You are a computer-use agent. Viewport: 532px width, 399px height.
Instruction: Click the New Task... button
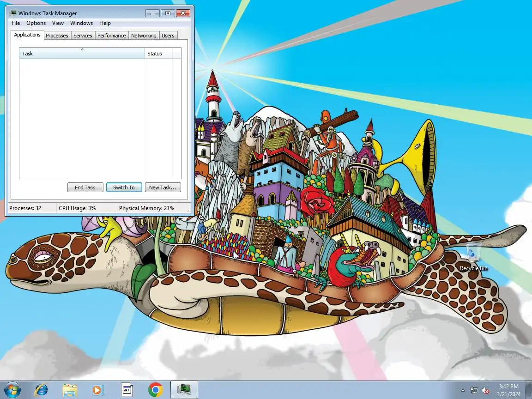tap(163, 187)
